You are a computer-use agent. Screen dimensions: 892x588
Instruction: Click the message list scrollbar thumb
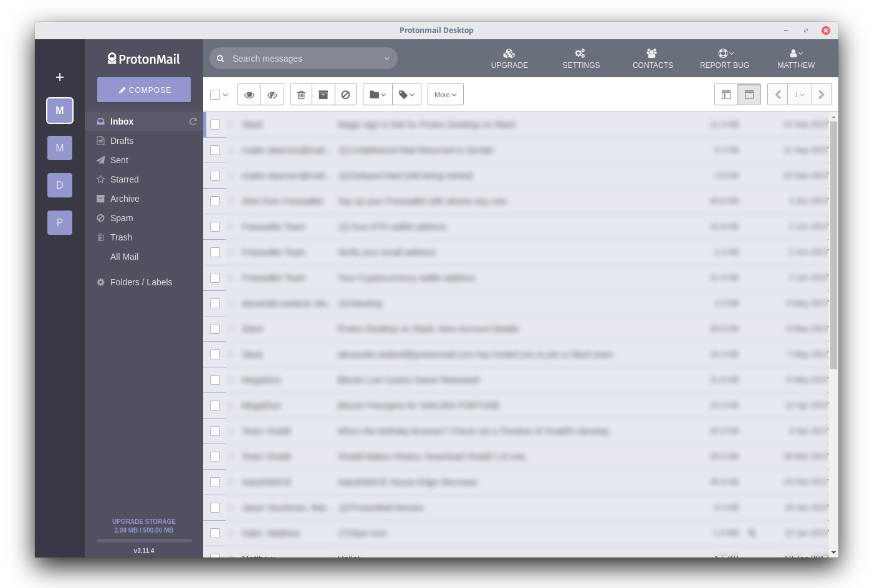[833, 245]
